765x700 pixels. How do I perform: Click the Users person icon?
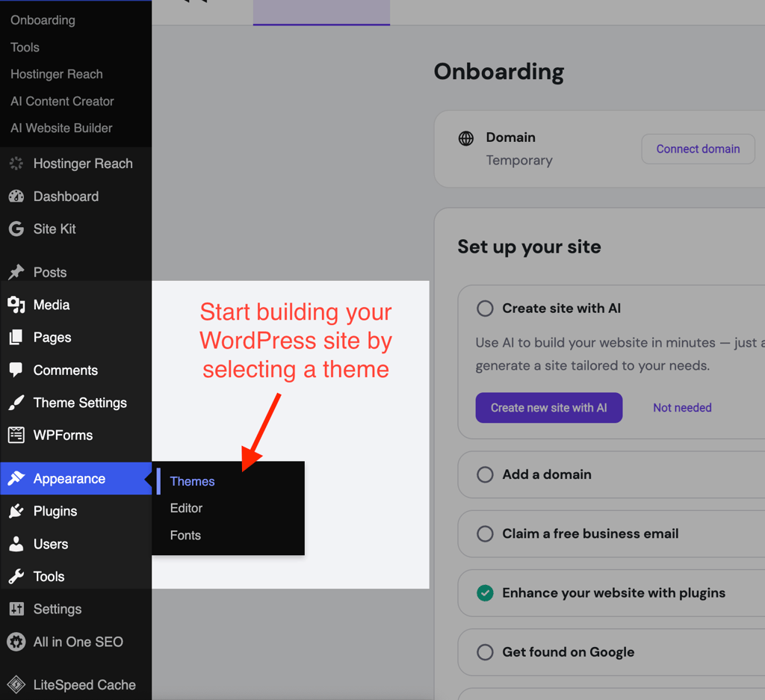[x=16, y=544]
